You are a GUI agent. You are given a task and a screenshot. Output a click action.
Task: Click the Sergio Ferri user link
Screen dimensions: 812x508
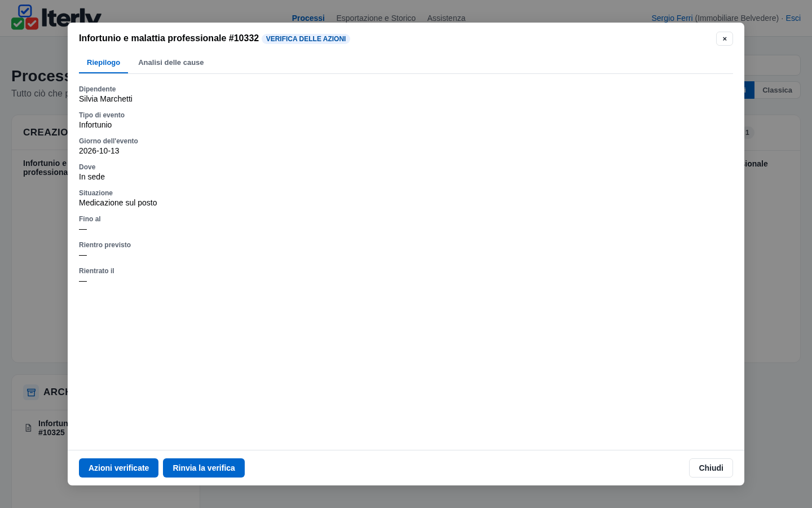[x=672, y=18]
